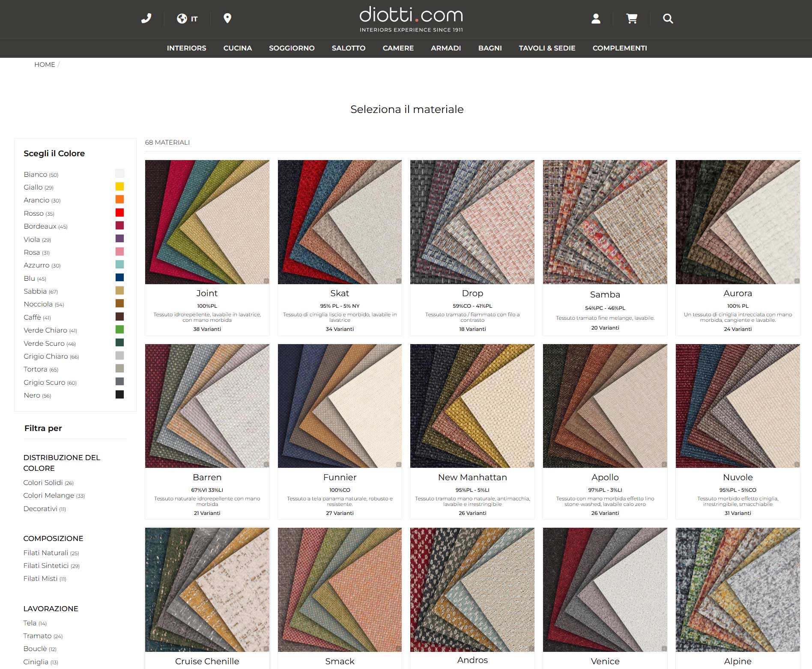Click the search magnifier icon
This screenshot has width=812, height=669.
pyautogui.click(x=668, y=18)
